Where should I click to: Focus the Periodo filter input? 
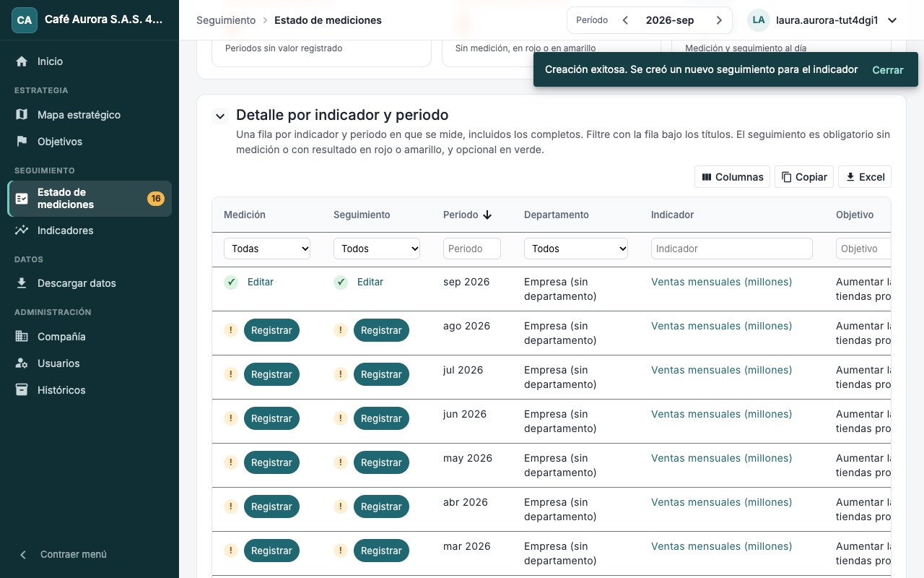(x=472, y=249)
